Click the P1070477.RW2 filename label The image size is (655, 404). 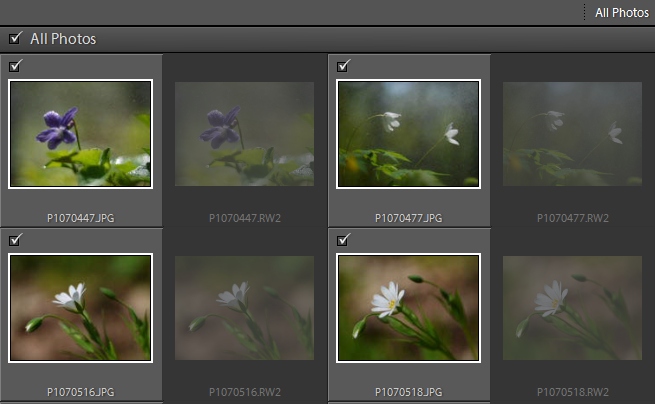pyautogui.click(x=573, y=217)
